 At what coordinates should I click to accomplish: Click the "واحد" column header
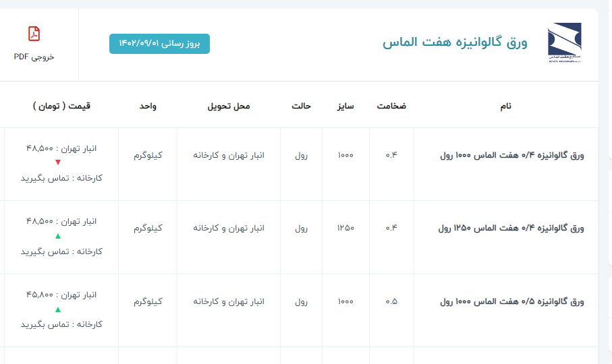point(148,106)
